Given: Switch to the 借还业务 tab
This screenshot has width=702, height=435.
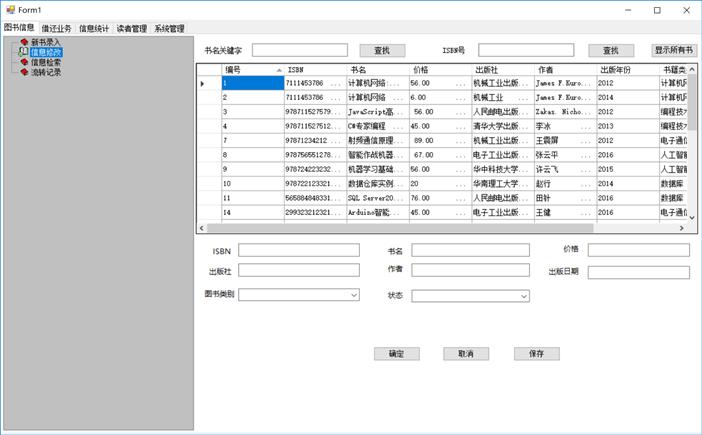Looking at the screenshot, I should click(x=57, y=29).
